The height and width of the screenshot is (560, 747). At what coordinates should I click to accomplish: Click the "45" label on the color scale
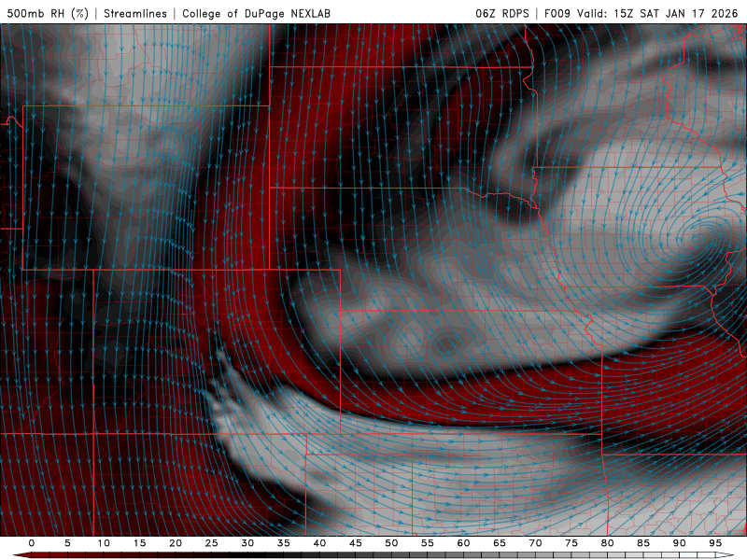coord(356,543)
